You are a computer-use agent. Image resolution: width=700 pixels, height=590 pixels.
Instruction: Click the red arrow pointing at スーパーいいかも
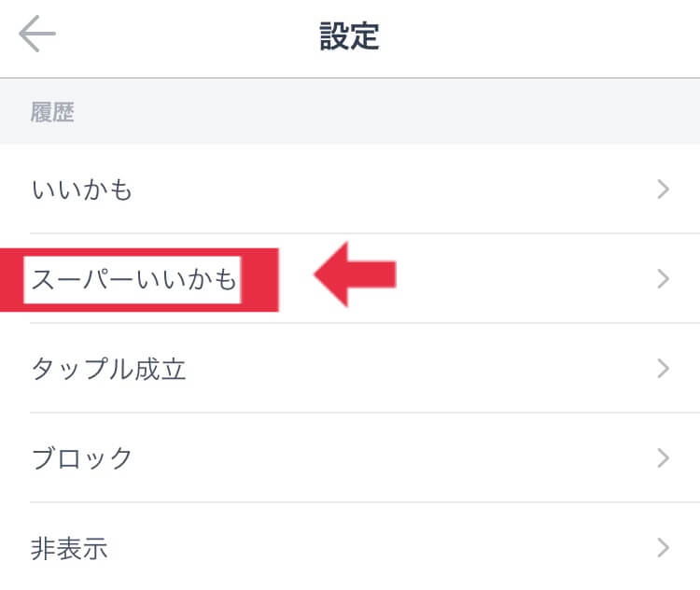coord(355,275)
